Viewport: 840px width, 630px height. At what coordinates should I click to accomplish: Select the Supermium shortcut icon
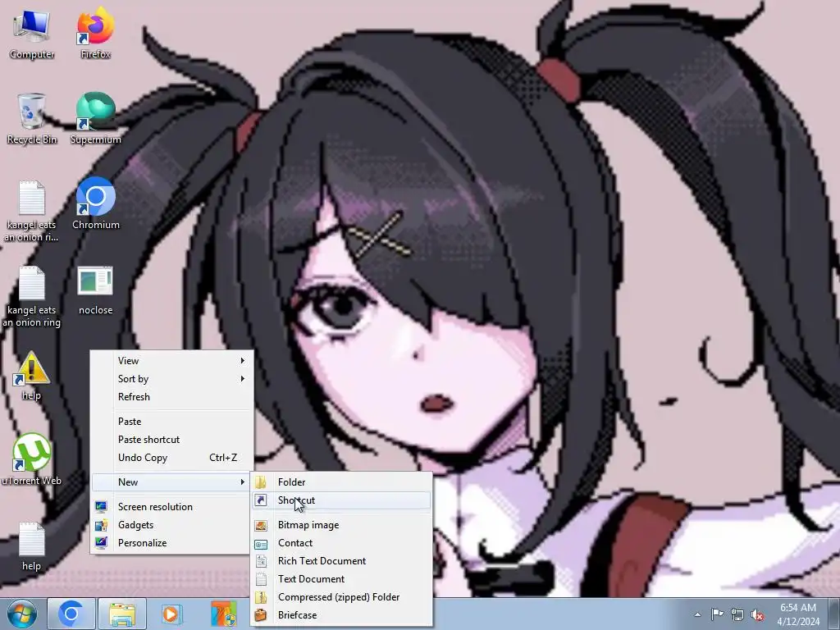click(x=95, y=119)
